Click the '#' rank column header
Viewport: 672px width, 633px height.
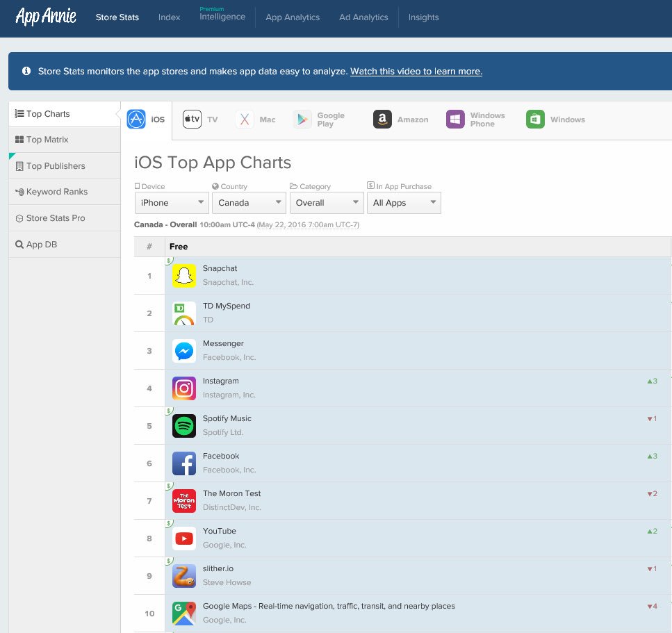pos(149,247)
